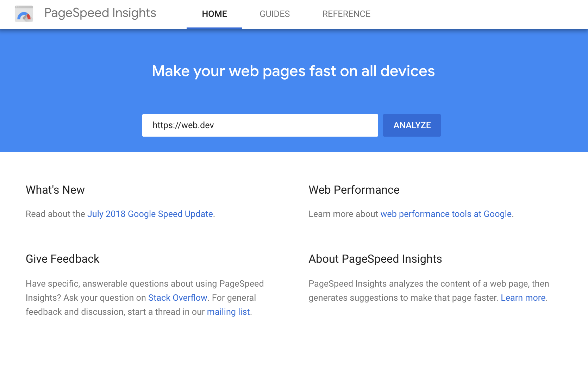Open the mailing list link
The width and height of the screenshot is (588, 381).
[x=228, y=312]
